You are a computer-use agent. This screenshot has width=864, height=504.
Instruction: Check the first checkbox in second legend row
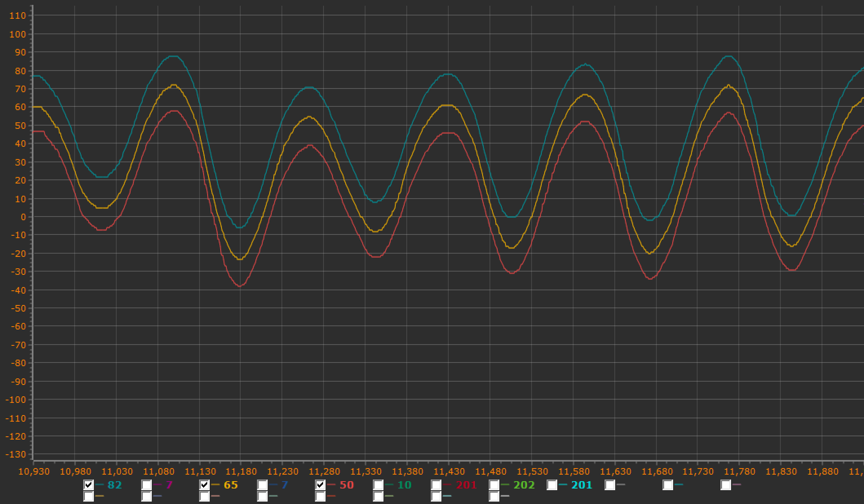(89, 496)
